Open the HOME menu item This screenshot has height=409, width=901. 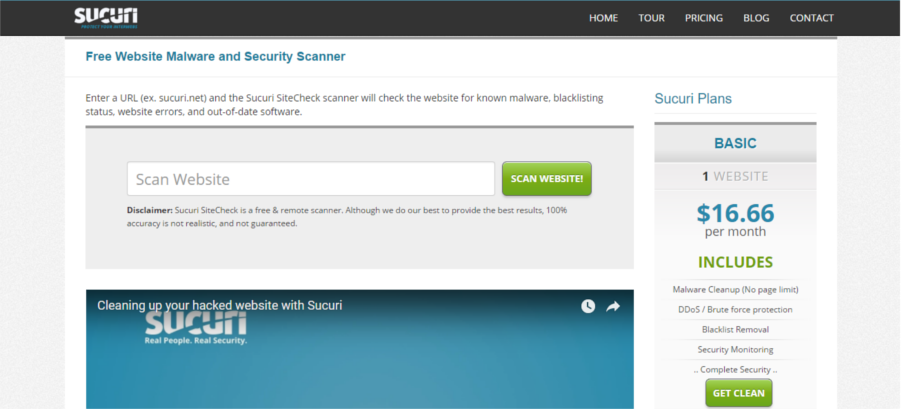tap(603, 18)
